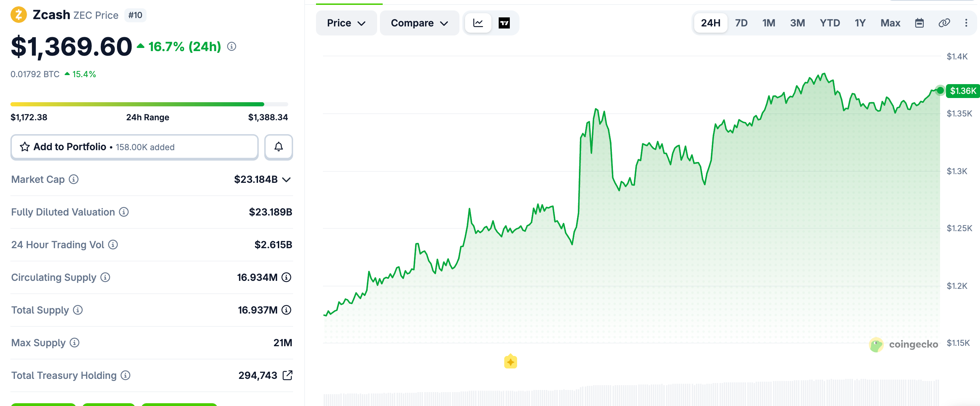Screen dimensions: 980x406
Task: Open the 24h price change info icon
Action: 232,47
